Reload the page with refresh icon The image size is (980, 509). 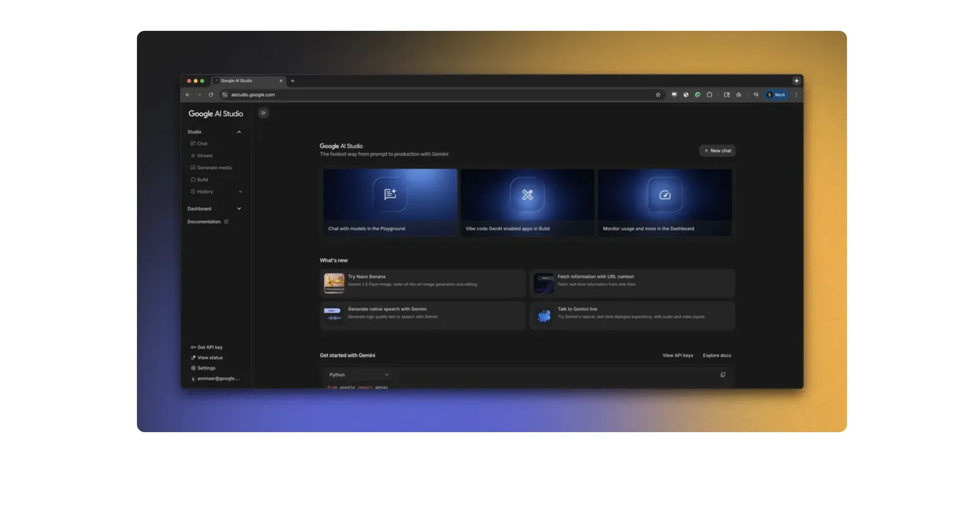tap(211, 95)
